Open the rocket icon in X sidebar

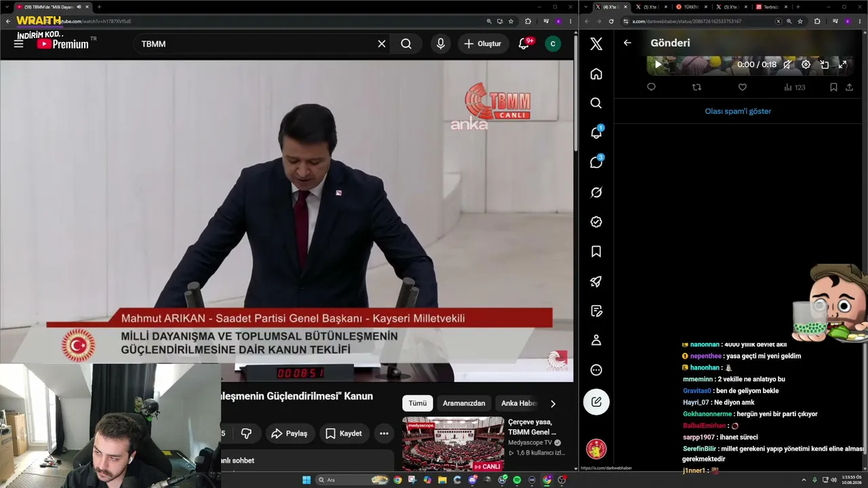(596, 281)
